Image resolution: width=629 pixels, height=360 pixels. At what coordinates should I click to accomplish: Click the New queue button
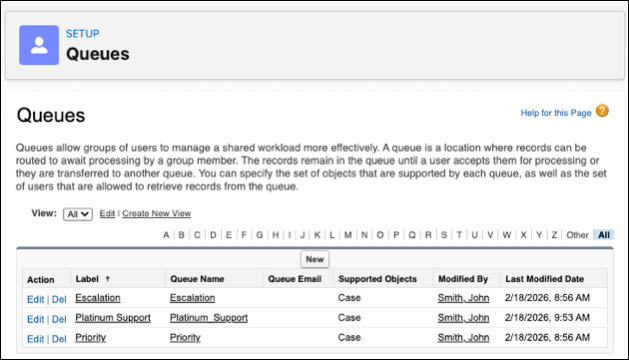315,259
